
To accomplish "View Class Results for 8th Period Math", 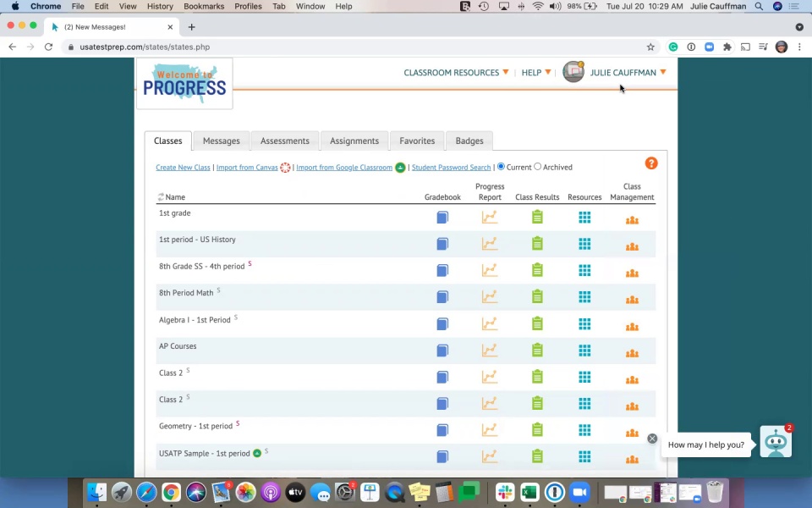I will click(537, 297).
